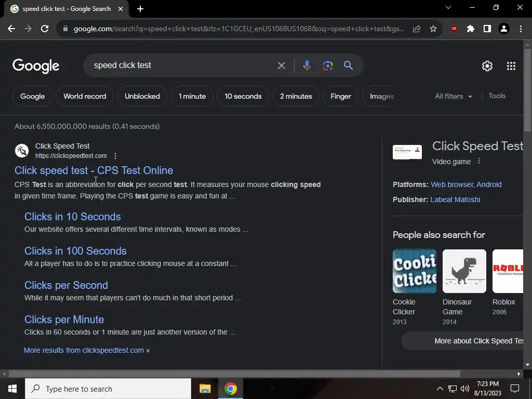532x399 pixels.
Task: Select the Finger filter chip
Action: (341, 96)
